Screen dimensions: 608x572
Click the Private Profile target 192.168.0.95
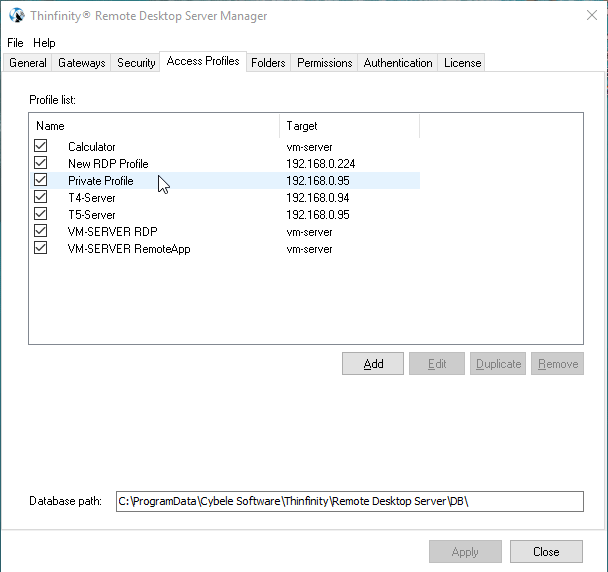tap(318, 181)
